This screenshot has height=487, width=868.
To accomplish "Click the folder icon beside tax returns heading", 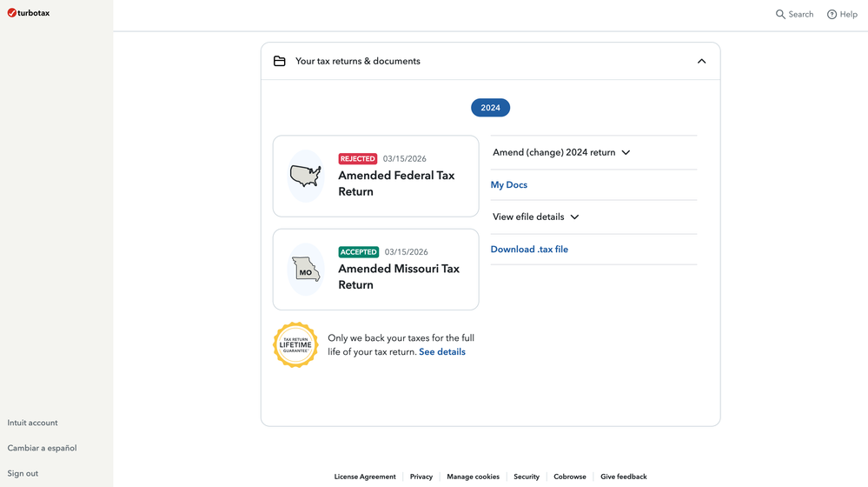I will coord(280,61).
